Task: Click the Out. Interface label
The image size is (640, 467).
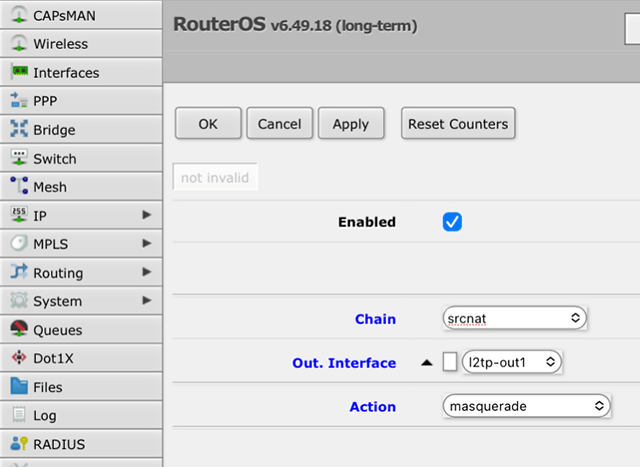Action: [344, 363]
